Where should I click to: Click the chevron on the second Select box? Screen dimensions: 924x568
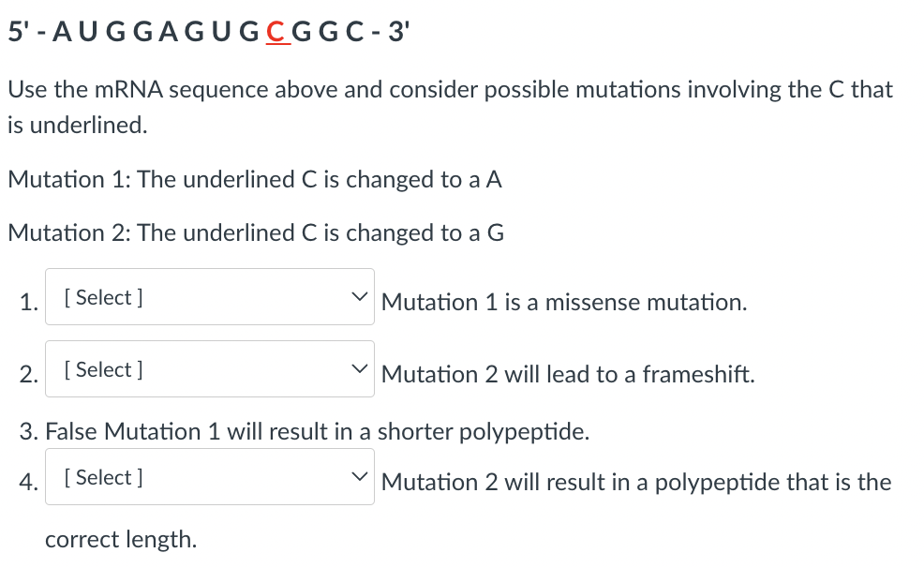(x=358, y=368)
